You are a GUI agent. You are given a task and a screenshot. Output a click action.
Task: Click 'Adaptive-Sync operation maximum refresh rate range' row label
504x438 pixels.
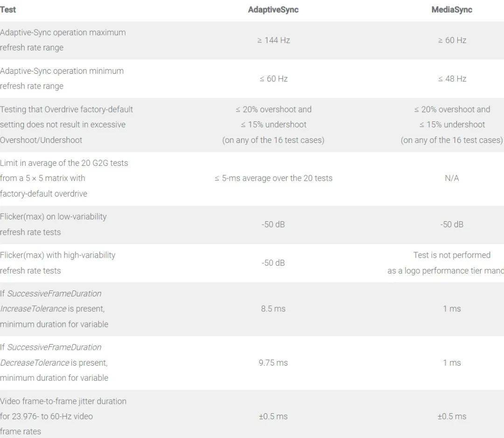click(63, 40)
